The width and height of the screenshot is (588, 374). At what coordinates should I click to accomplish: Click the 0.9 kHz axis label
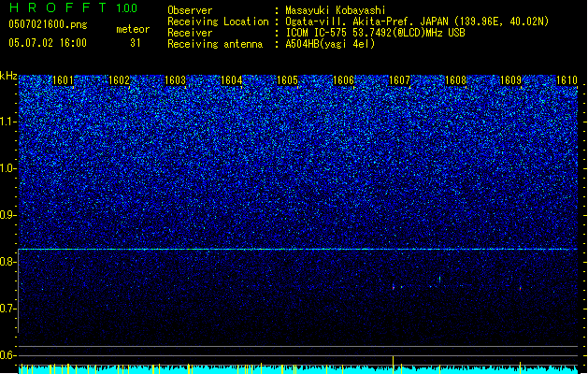tap(7, 215)
